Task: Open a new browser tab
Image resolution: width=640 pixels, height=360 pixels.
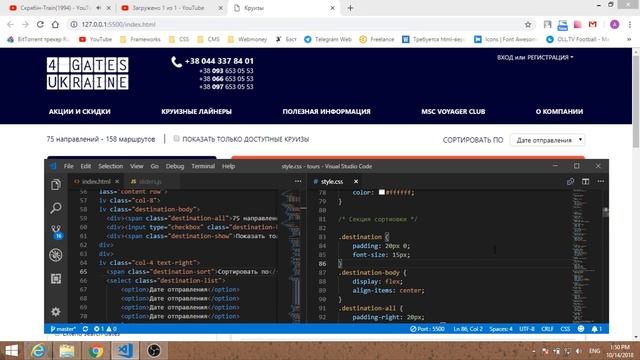Action: 350,8
